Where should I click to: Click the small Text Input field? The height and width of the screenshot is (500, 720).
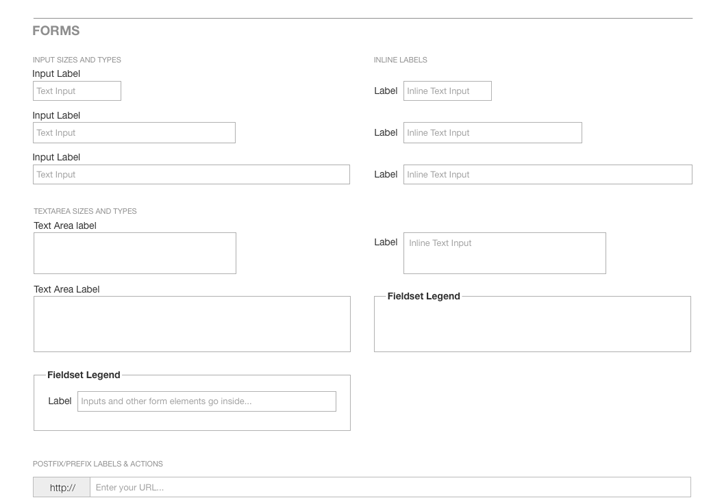77,91
